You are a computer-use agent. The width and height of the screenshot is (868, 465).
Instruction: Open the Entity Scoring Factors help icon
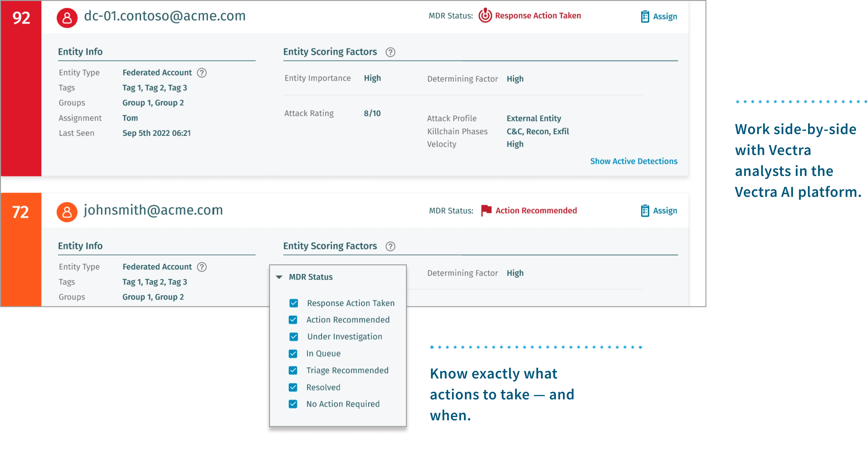391,52
